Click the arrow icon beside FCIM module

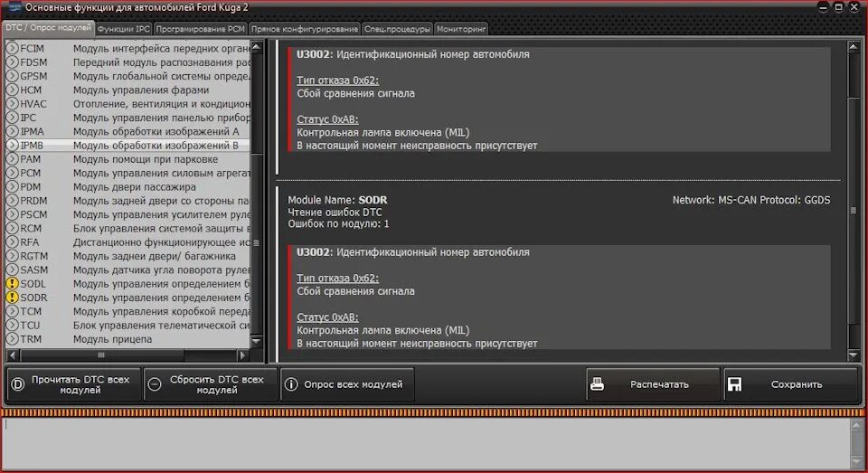12,49
